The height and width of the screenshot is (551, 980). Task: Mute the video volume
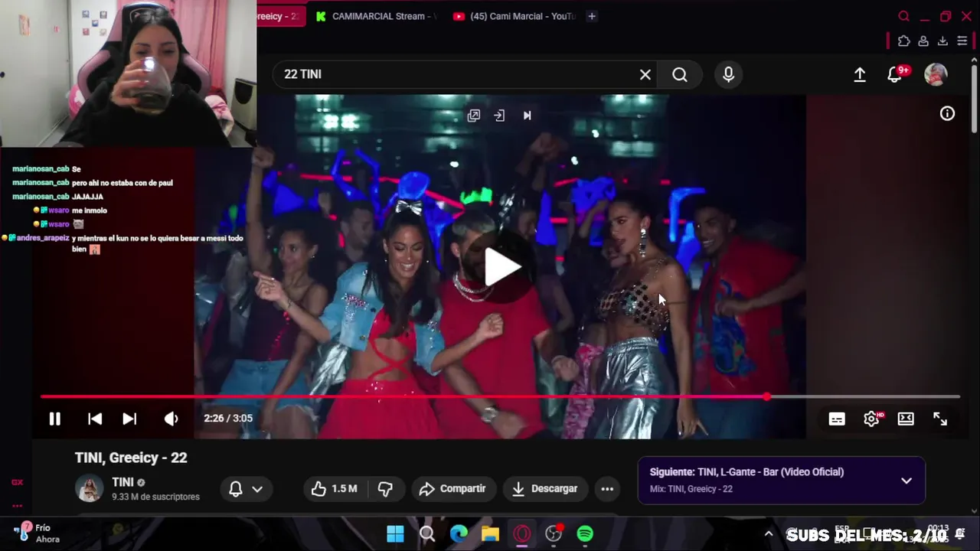coord(171,419)
